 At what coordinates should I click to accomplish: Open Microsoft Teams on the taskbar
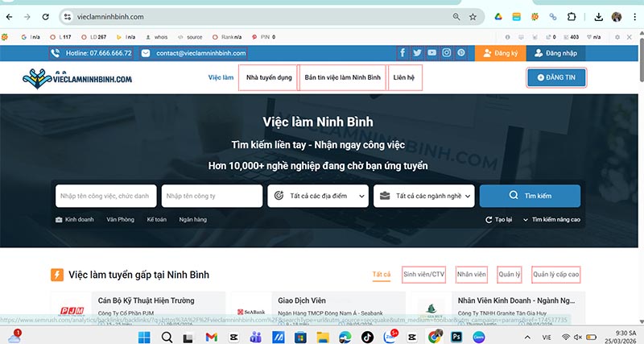pyautogui.click(x=255, y=338)
